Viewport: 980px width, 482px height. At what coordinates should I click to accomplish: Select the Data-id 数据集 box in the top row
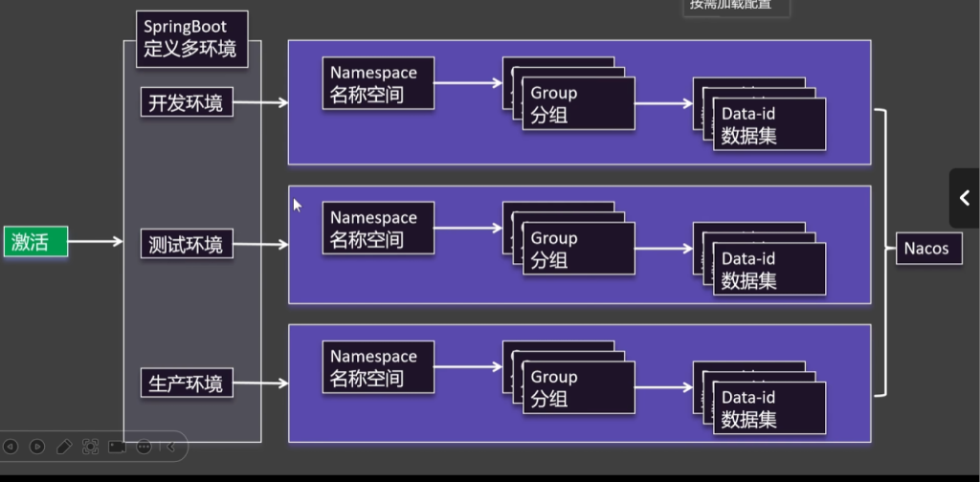(768, 124)
